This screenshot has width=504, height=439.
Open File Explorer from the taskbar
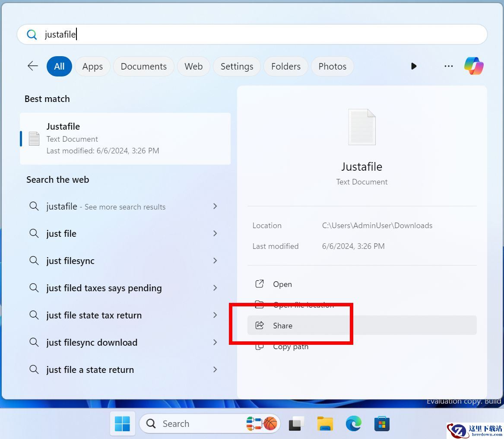[x=325, y=423]
